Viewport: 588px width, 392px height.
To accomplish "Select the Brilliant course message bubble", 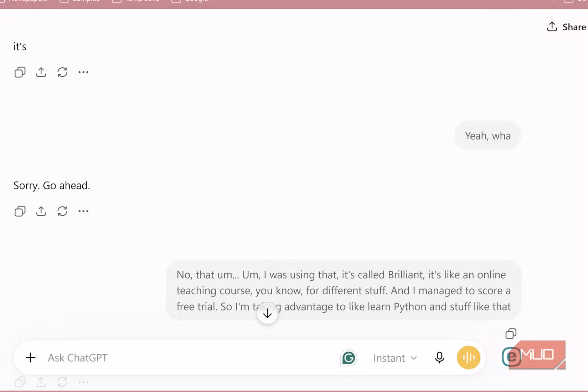I will coord(344,290).
